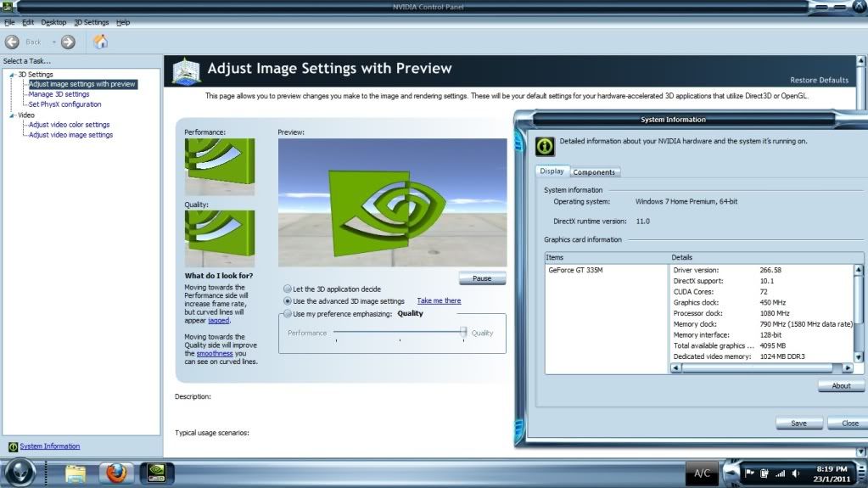Click up arrow of Details vertical scrollbar

pos(858,270)
